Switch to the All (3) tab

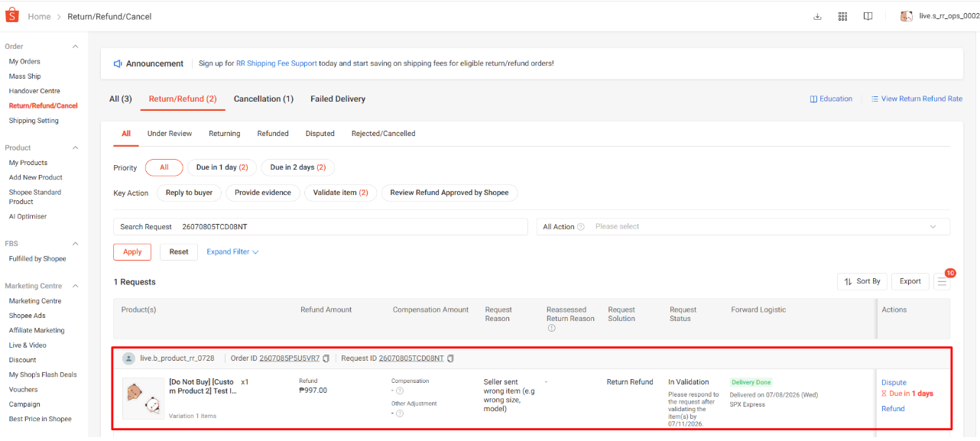click(x=121, y=99)
